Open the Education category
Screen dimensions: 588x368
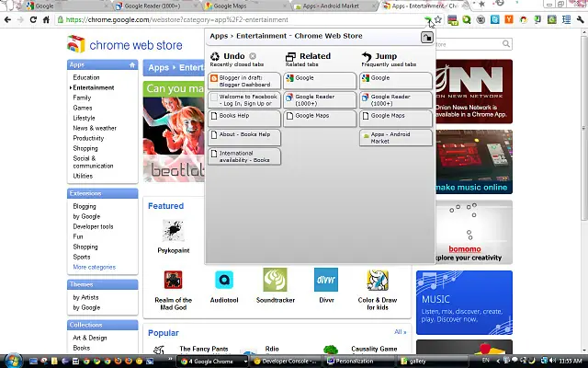point(86,77)
